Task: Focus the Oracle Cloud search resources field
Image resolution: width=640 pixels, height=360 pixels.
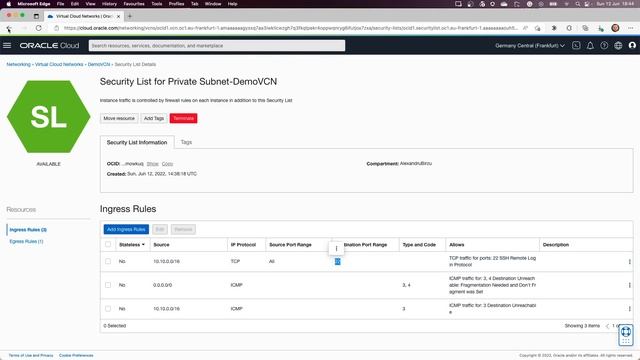Action: (217, 46)
